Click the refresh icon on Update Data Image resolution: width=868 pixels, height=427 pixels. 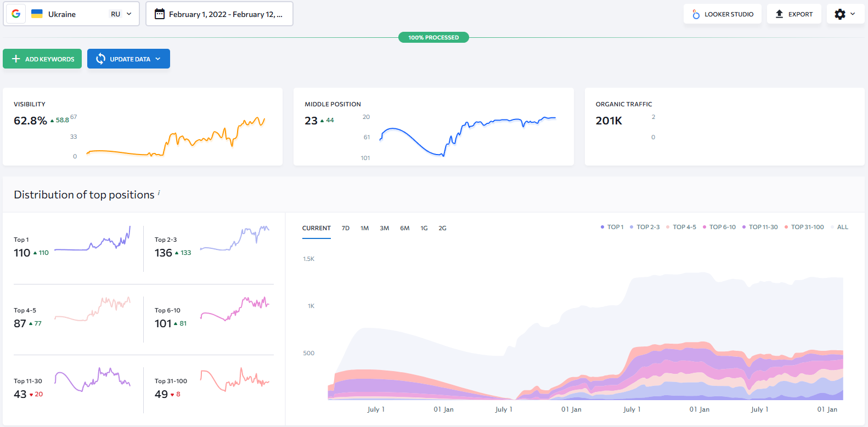[100, 59]
